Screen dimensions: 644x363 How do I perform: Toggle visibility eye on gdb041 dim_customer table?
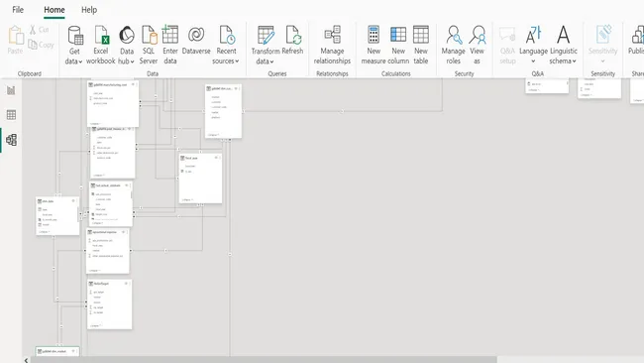(236, 88)
